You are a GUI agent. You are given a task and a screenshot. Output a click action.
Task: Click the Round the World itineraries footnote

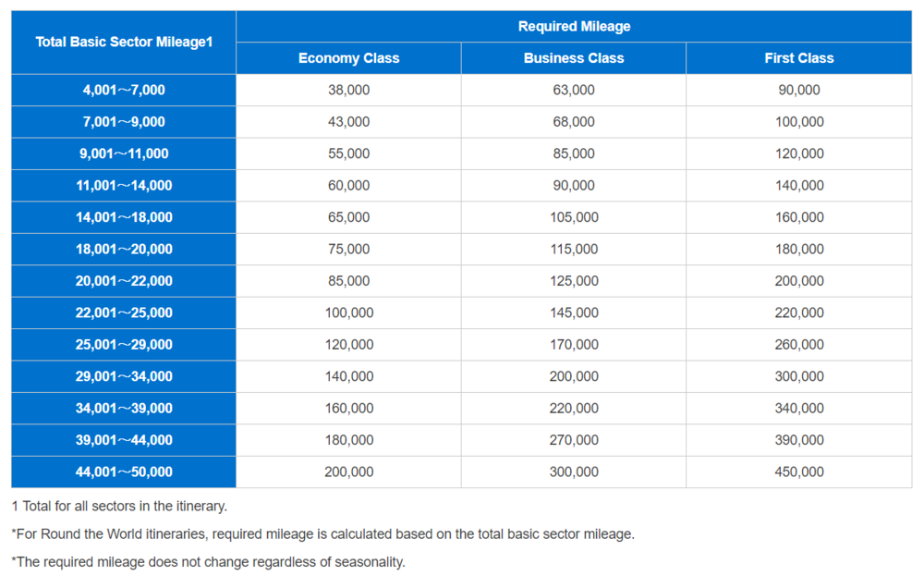coord(322,534)
